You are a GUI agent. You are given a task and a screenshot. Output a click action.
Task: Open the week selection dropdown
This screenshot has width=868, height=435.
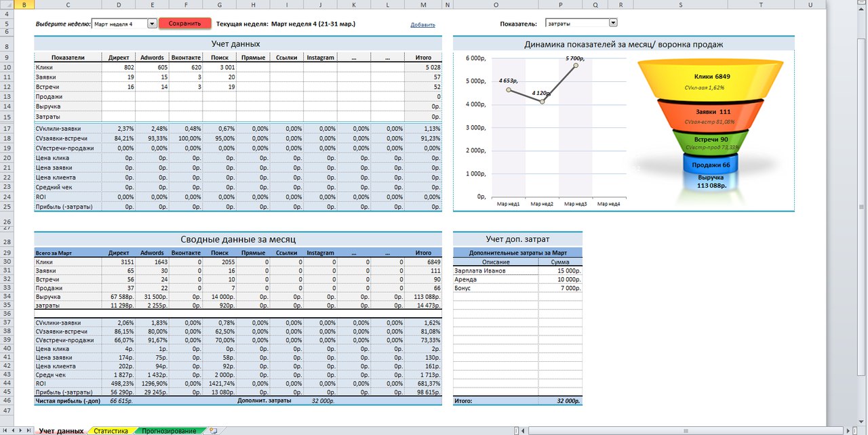pos(152,24)
